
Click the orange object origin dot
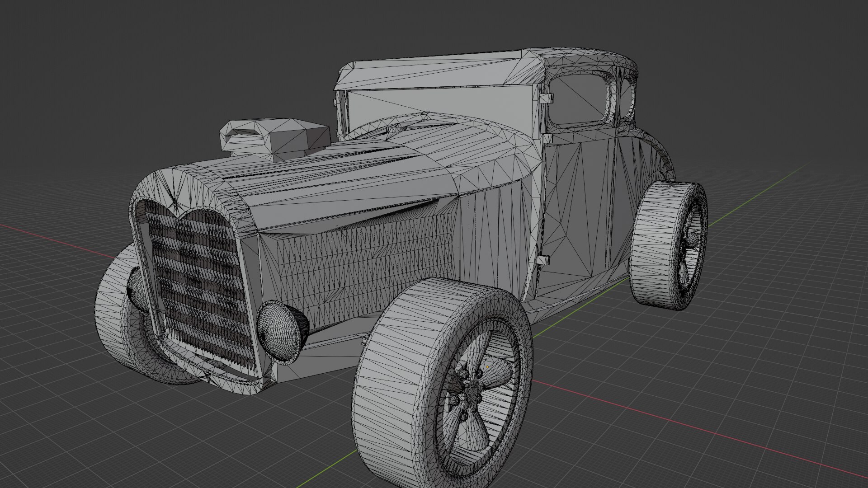point(487,367)
